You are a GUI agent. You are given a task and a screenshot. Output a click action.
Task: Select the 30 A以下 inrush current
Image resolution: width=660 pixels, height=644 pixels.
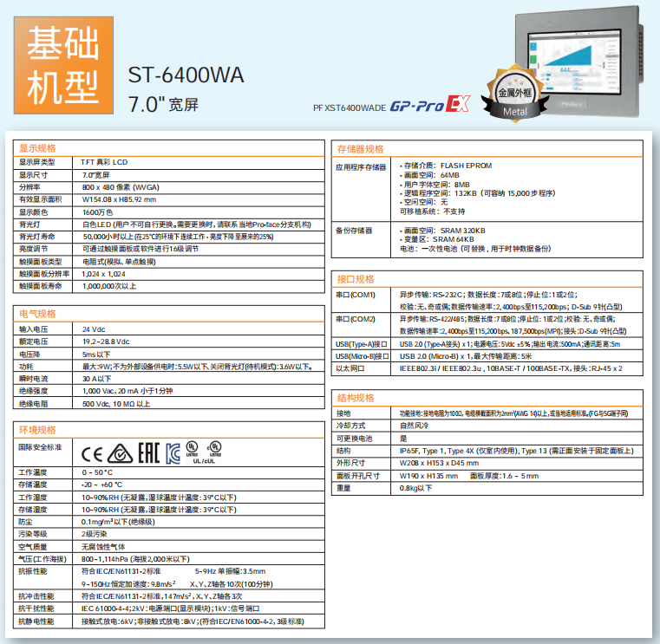point(97,379)
